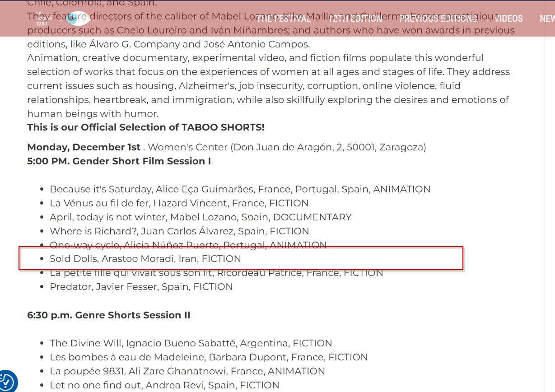This screenshot has height=392, width=555.
Task: Open the cookie preferences badge icon
Action: click(x=8, y=382)
